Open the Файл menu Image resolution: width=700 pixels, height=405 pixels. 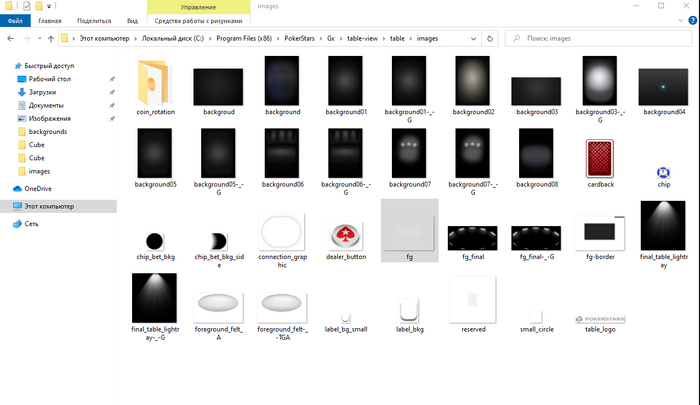[x=15, y=21]
